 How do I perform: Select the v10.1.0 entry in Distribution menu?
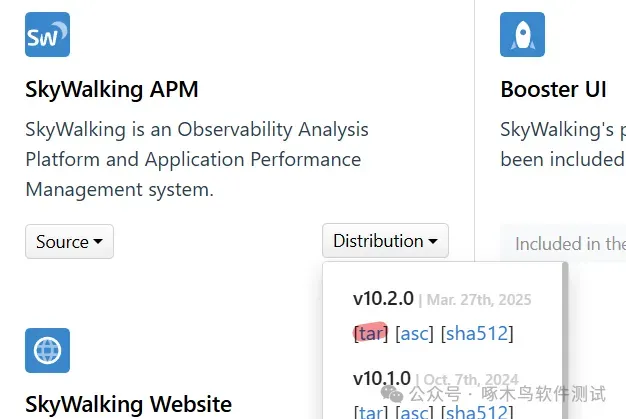pos(382,379)
